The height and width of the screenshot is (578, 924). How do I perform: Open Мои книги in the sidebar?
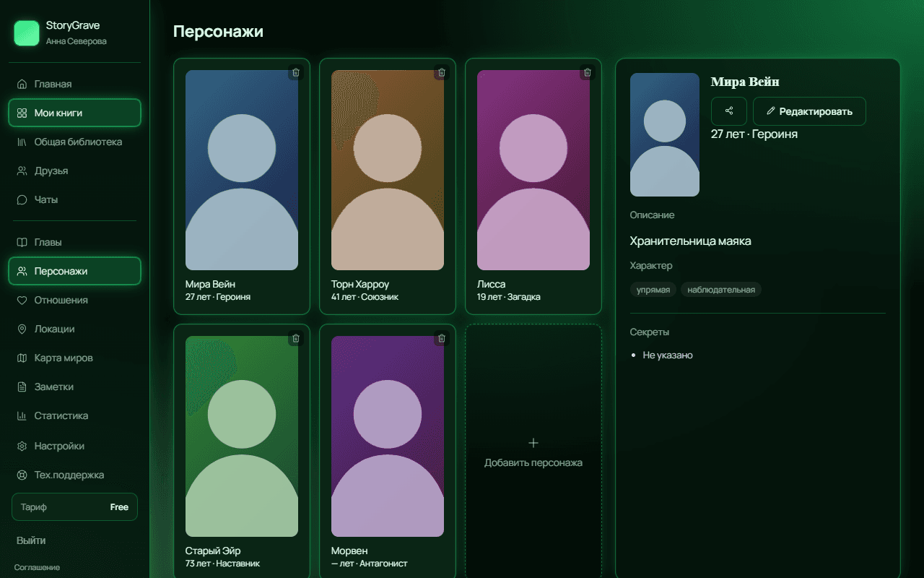(x=74, y=113)
